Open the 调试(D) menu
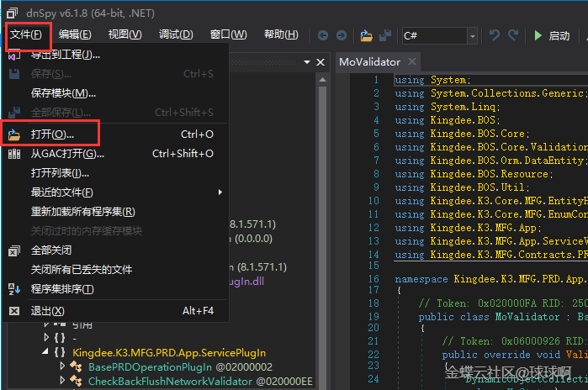The height and width of the screenshot is (390, 588). pos(176,34)
